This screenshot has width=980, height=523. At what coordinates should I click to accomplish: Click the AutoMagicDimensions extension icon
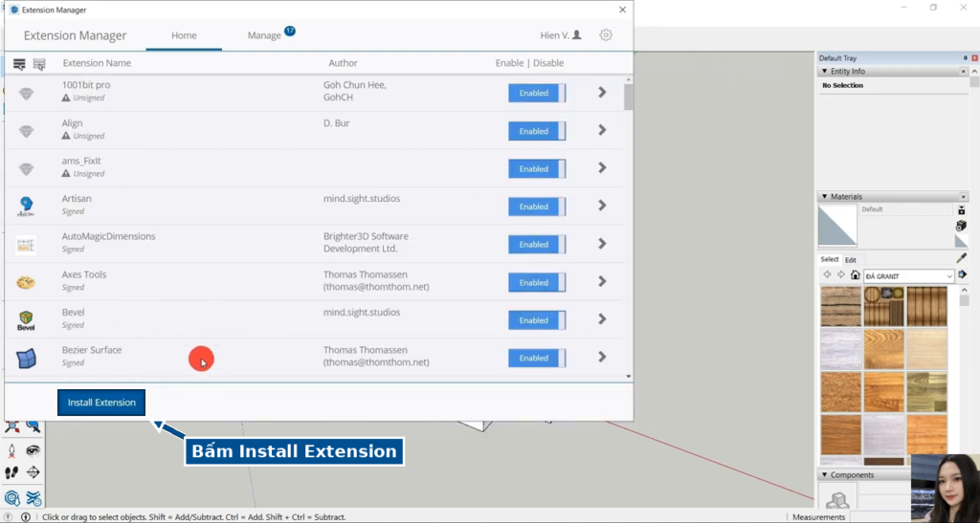pos(26,246)
